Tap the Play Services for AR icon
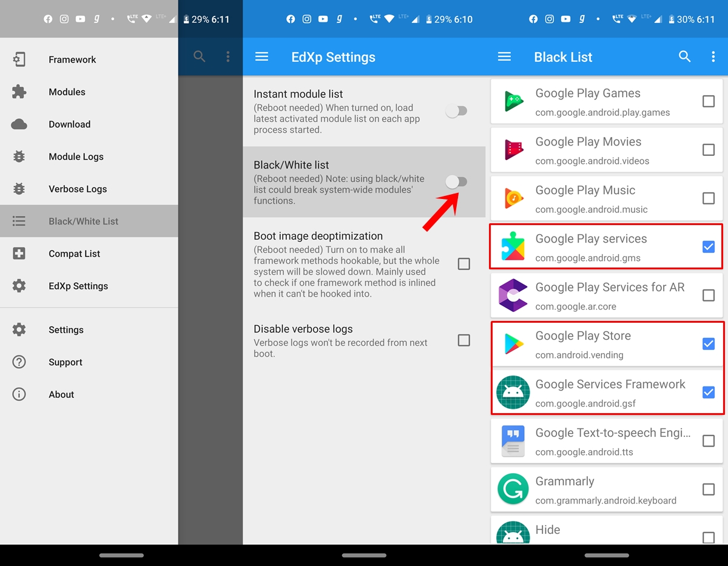This screenshot has height=566, width=728. coord(513,295)
